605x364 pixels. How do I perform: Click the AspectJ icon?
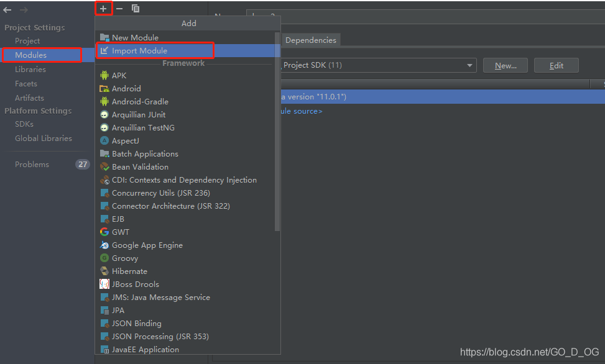pyautogui.click(x=104, y=141)
